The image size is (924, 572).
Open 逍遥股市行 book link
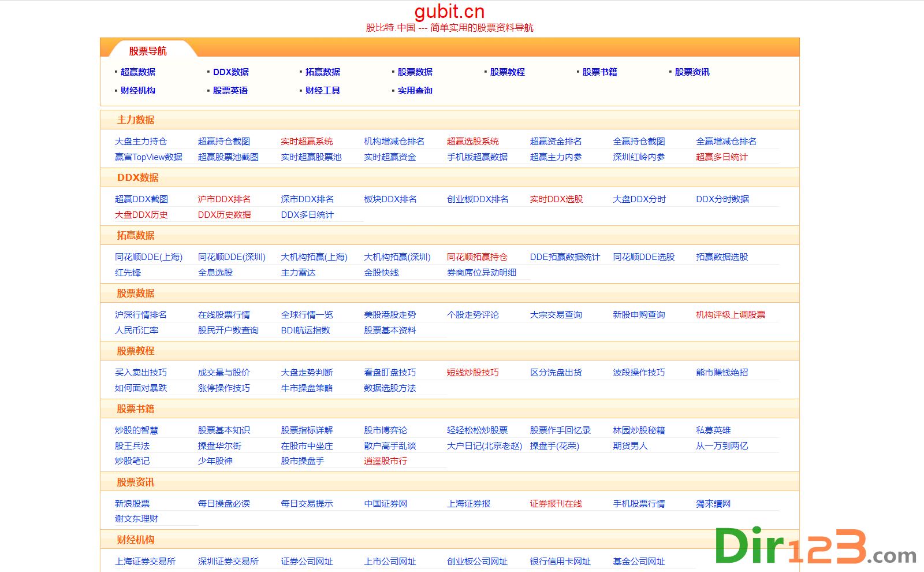point(385,461)
